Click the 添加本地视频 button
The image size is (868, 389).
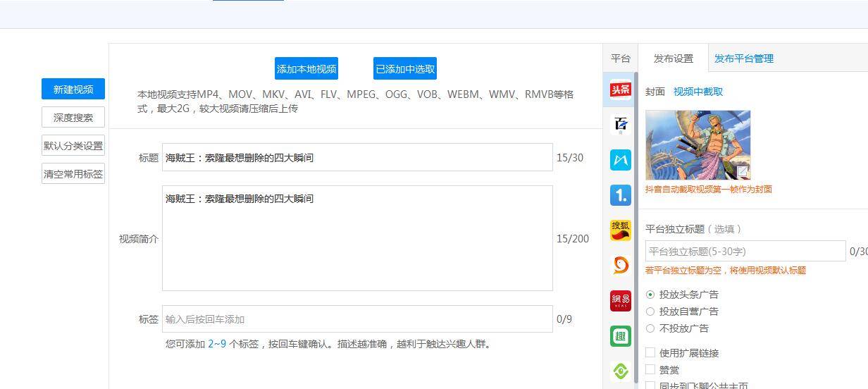(306, 69)
